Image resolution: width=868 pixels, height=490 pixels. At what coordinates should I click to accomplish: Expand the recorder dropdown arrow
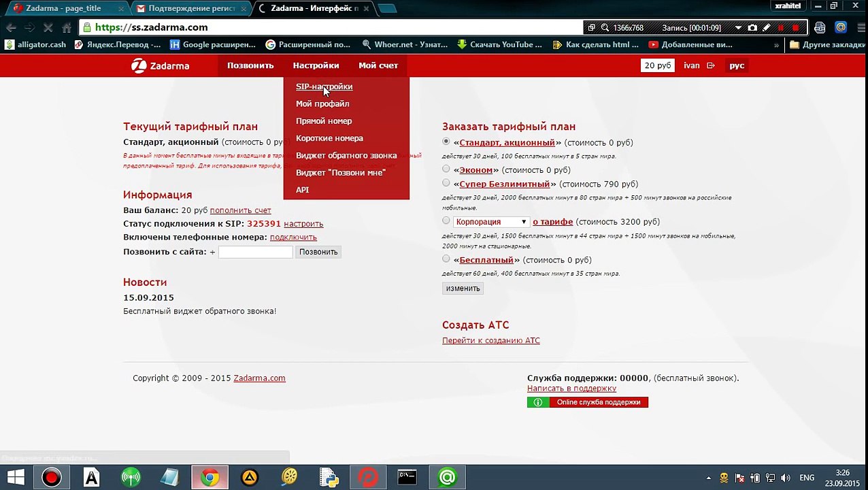(x=738, y=28)
